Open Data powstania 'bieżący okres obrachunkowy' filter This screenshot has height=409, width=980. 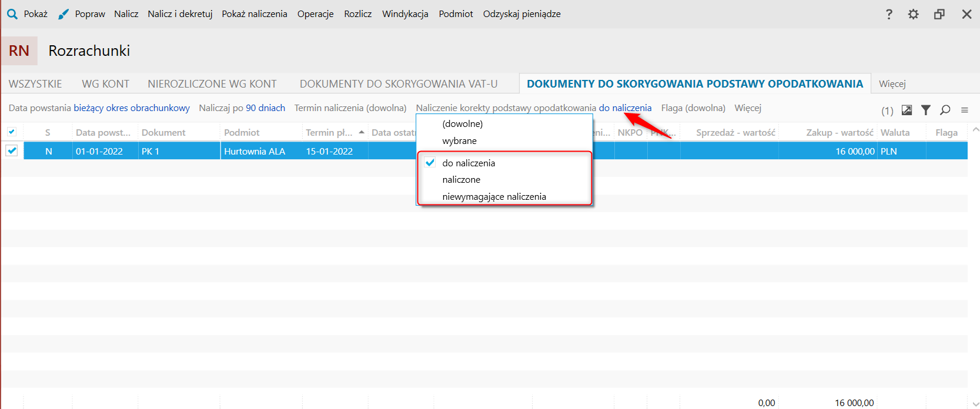132,108
